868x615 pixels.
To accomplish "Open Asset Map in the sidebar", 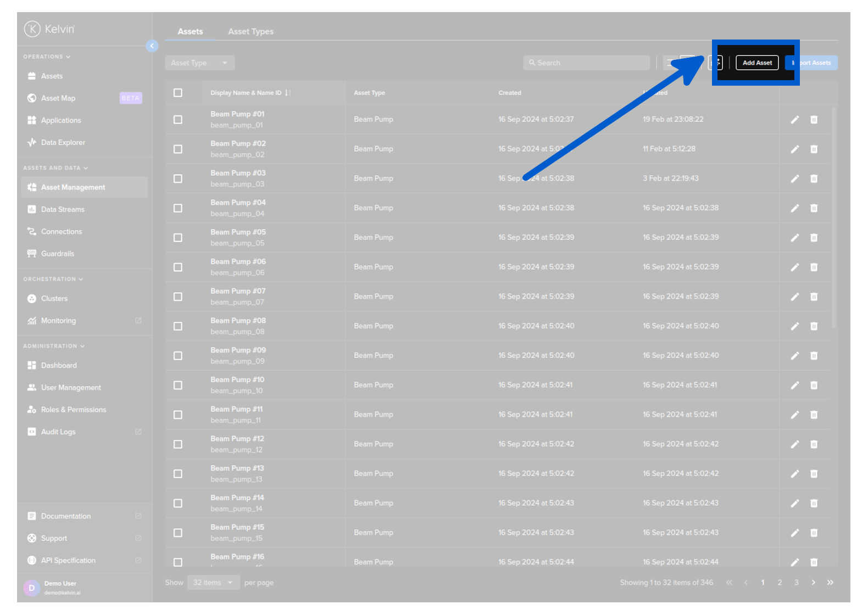I will click(58, 98).
